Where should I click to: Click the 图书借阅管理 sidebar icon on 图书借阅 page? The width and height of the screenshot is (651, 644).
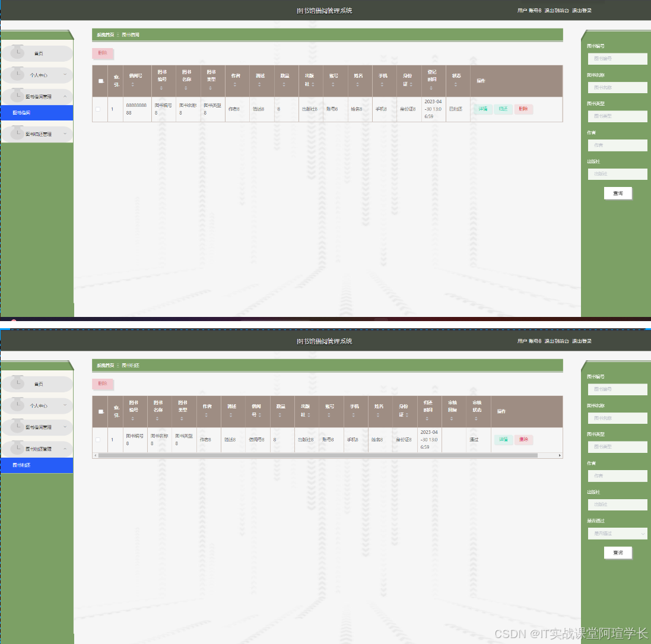click(x=17, y=96)
